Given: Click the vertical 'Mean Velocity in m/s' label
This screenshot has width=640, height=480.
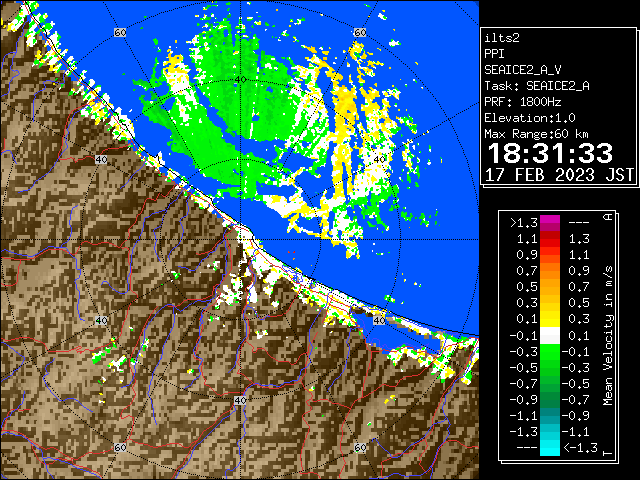Looking at the screenshot, I should (608, 336).
